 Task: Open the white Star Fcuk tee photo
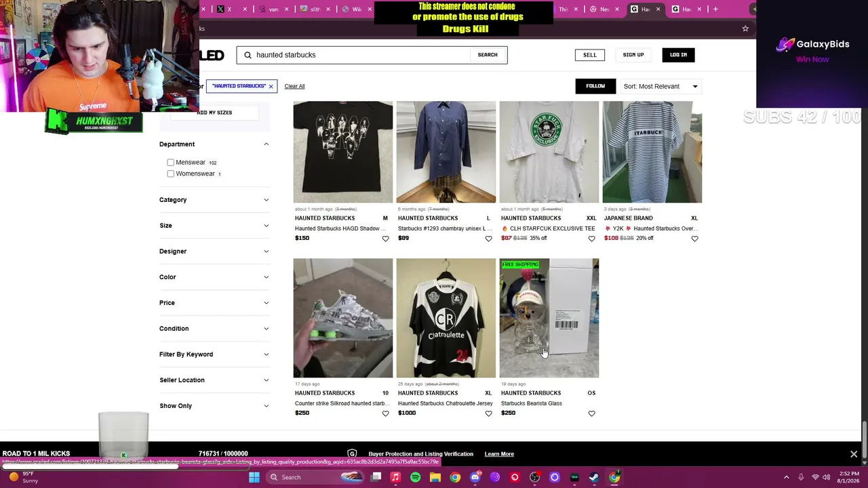pyautogui.click(x=549, y=152)
